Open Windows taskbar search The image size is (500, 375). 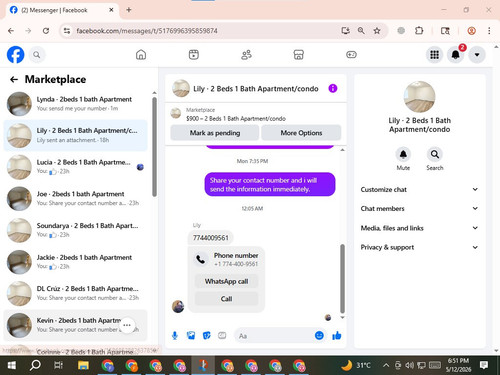35,366
